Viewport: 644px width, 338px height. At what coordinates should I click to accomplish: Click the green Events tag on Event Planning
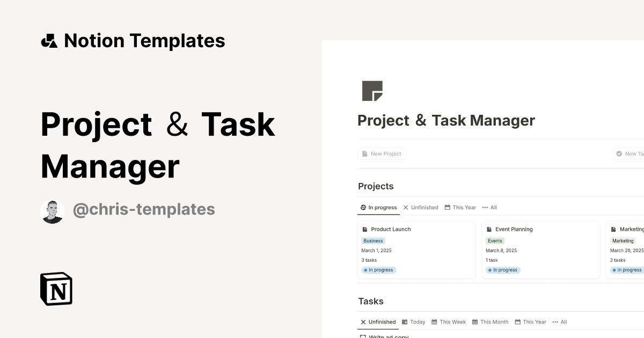(x=494, y=241)
